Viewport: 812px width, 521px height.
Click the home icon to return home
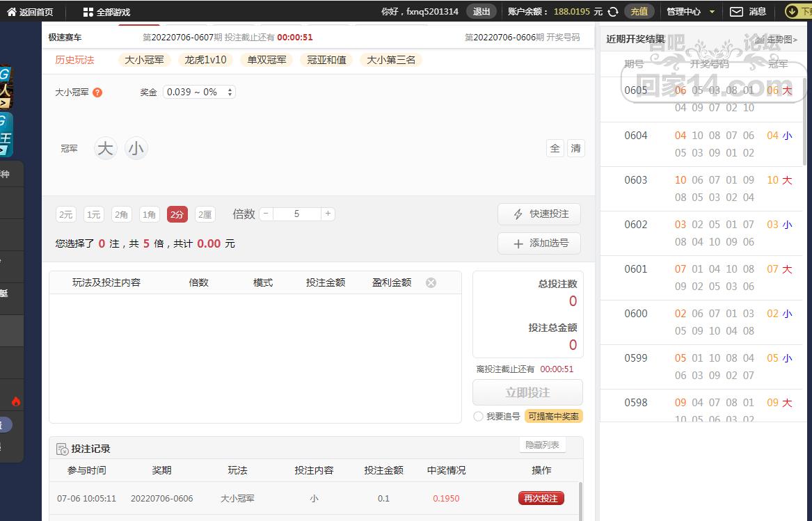(11, 11)
